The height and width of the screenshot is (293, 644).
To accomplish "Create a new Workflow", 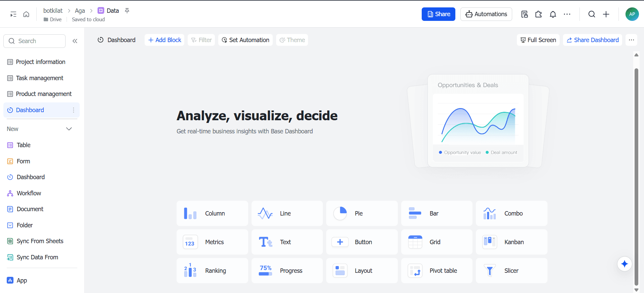I will point(41,193).
